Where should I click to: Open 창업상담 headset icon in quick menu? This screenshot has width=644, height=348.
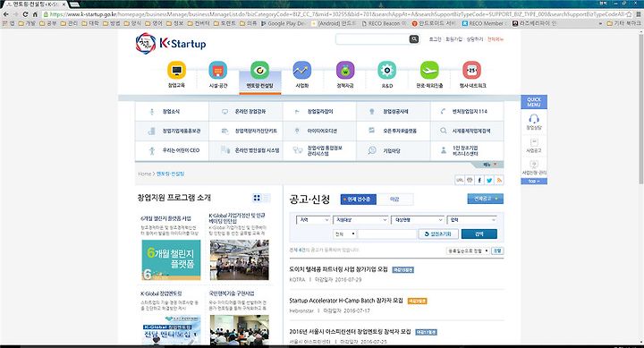[534, 122]
